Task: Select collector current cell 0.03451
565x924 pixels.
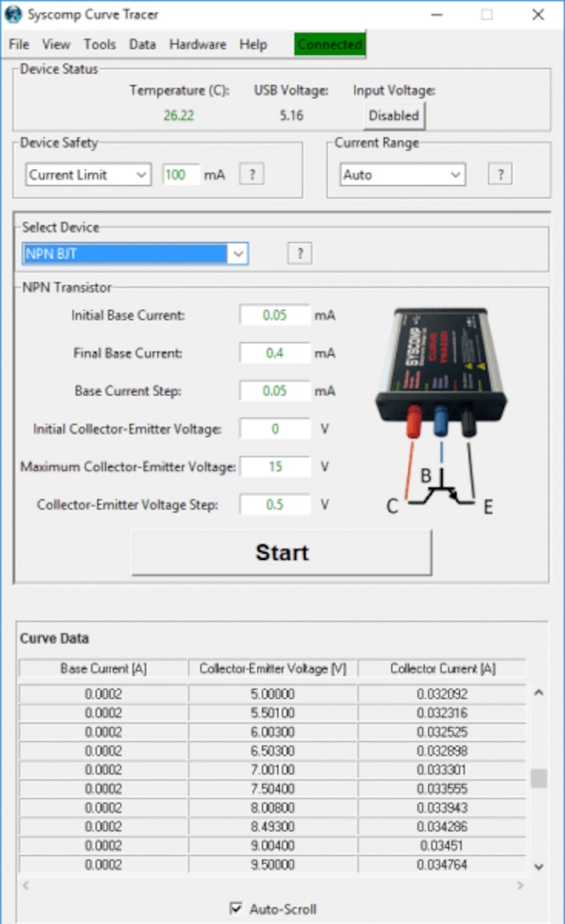Action: [x=442, y=845]
